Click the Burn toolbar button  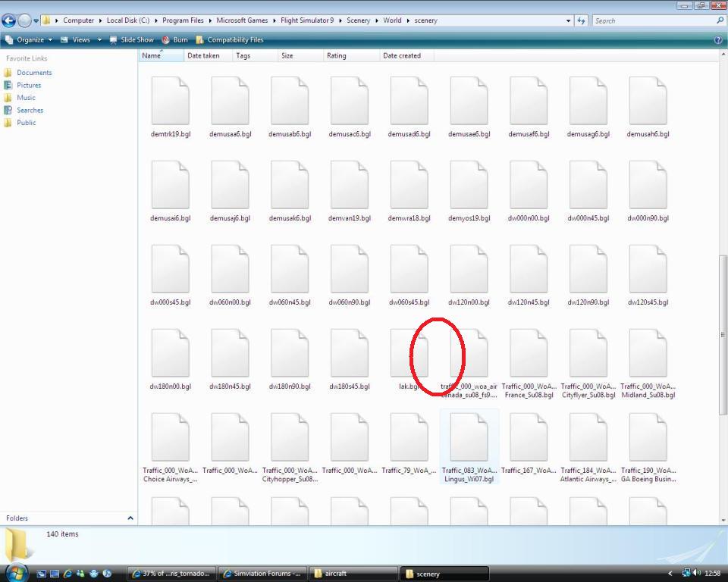click(x=174, y=39)
